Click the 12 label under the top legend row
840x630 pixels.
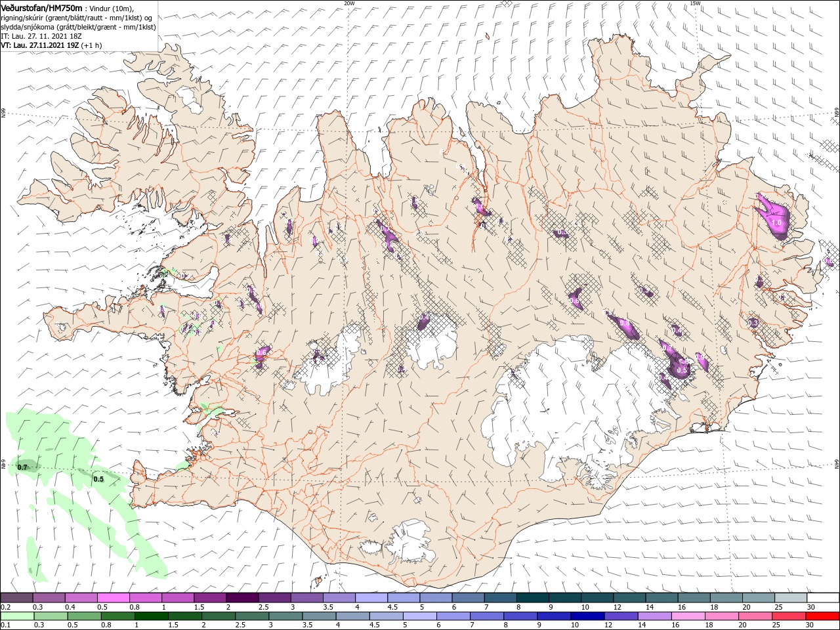tap(617, 607)
